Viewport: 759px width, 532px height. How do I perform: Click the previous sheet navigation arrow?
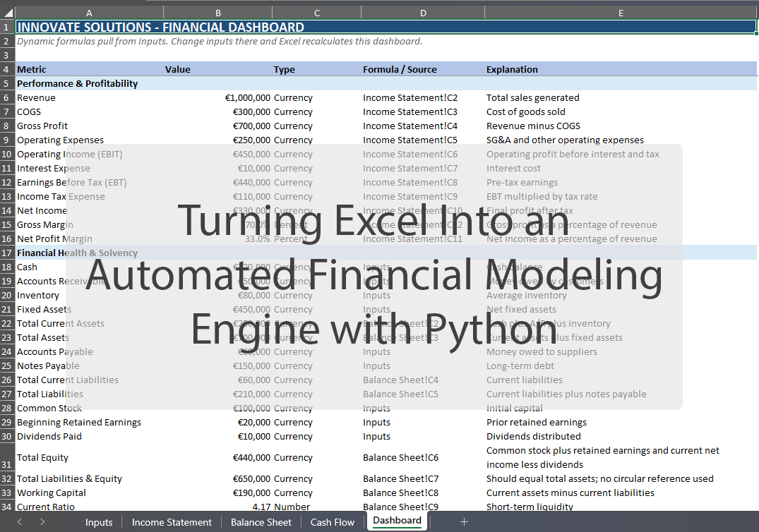pyautogui.click(x=19, y=522)
